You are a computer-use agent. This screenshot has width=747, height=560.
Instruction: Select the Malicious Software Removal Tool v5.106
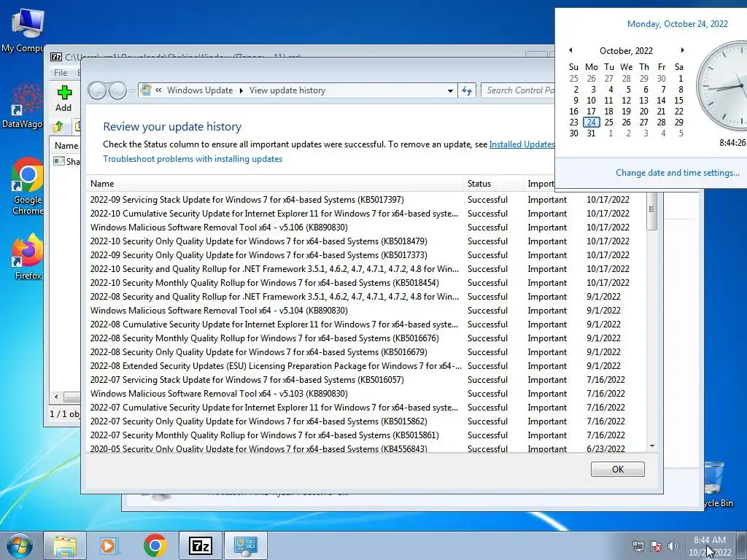pyautogui.click(x=366, y=227)
